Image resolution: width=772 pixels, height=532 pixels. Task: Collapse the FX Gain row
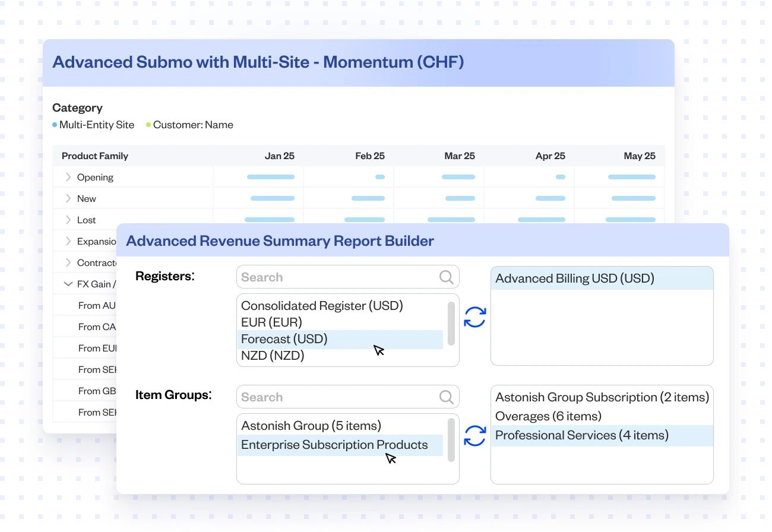pos(68,284)
